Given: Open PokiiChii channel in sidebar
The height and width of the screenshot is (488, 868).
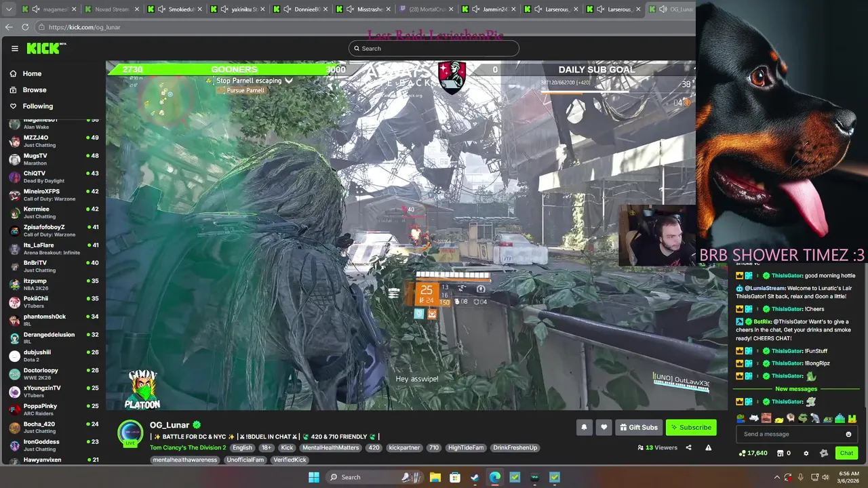Looking at the screenshot, I should [x=53, y=302].
